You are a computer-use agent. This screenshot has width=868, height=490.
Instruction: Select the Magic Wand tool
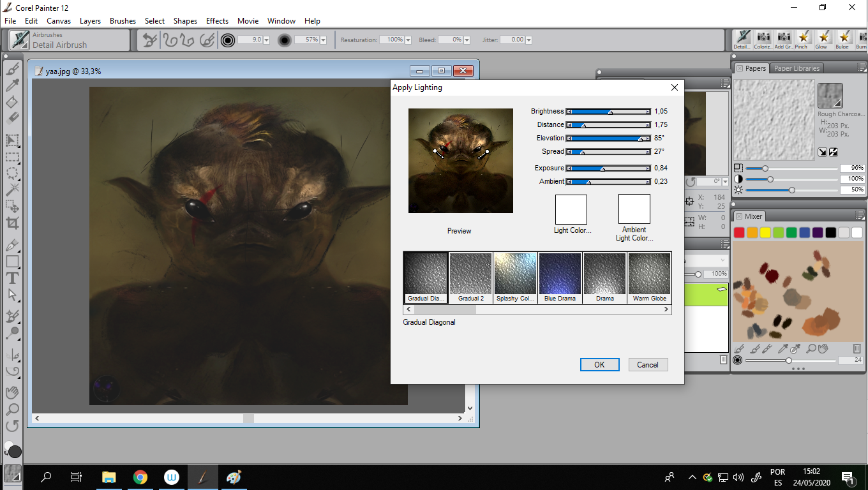click(x=12, y=189)
